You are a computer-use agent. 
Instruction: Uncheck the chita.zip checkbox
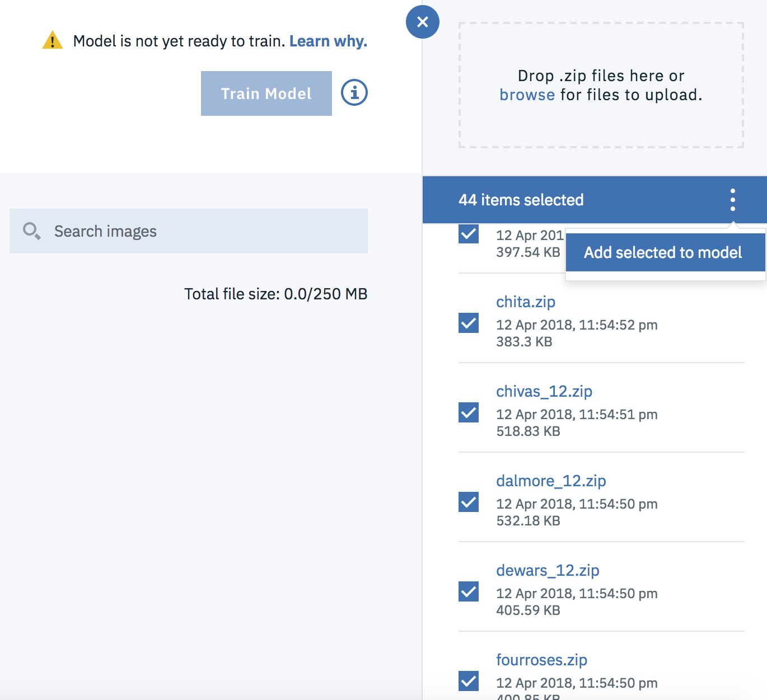click(468, 323)
